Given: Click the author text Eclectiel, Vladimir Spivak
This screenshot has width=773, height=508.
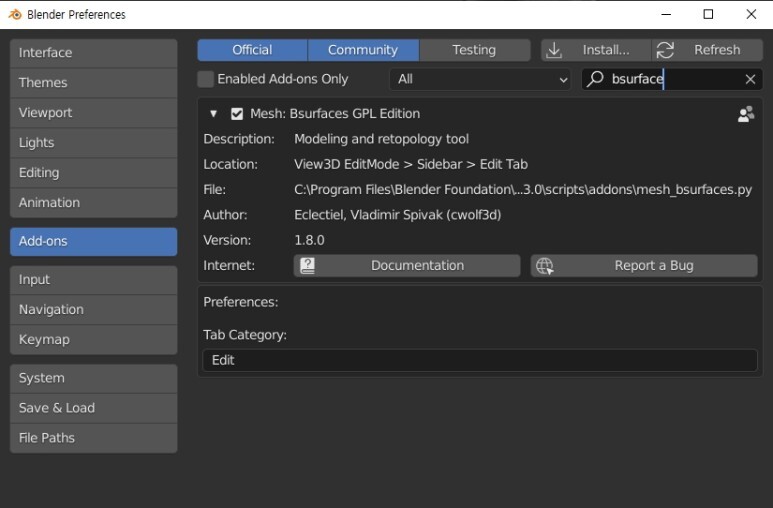Looking at the screenshot, I should [398, 215].
